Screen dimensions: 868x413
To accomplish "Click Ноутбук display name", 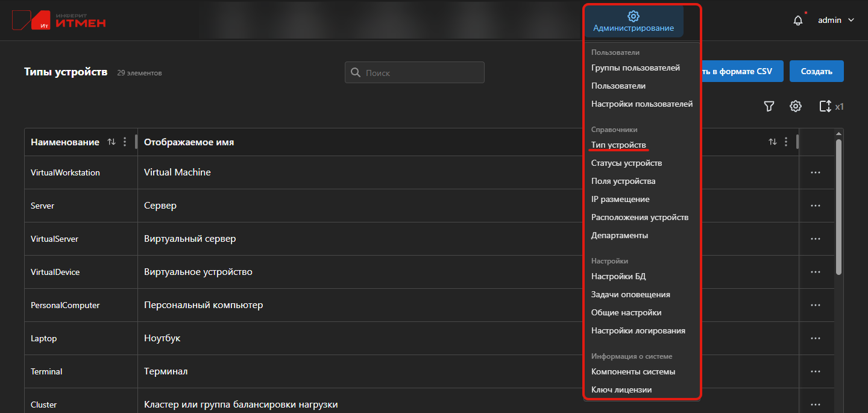I will [x=162, y=338].
